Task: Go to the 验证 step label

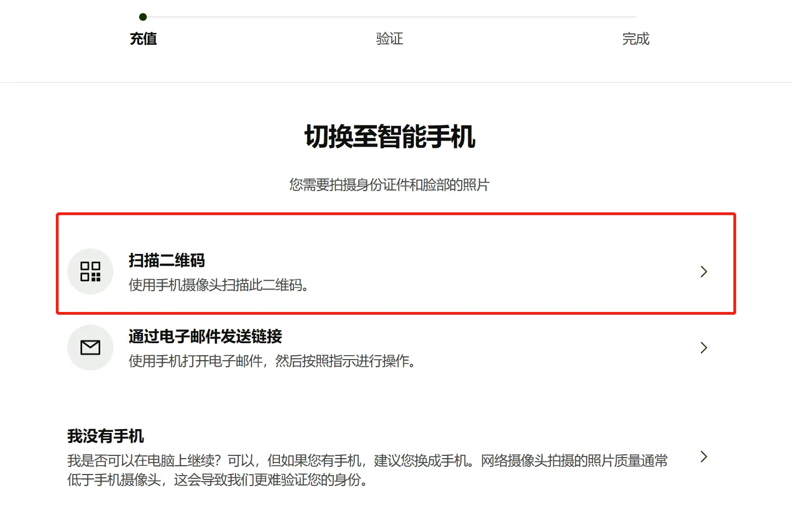Action: coord(389,39)
